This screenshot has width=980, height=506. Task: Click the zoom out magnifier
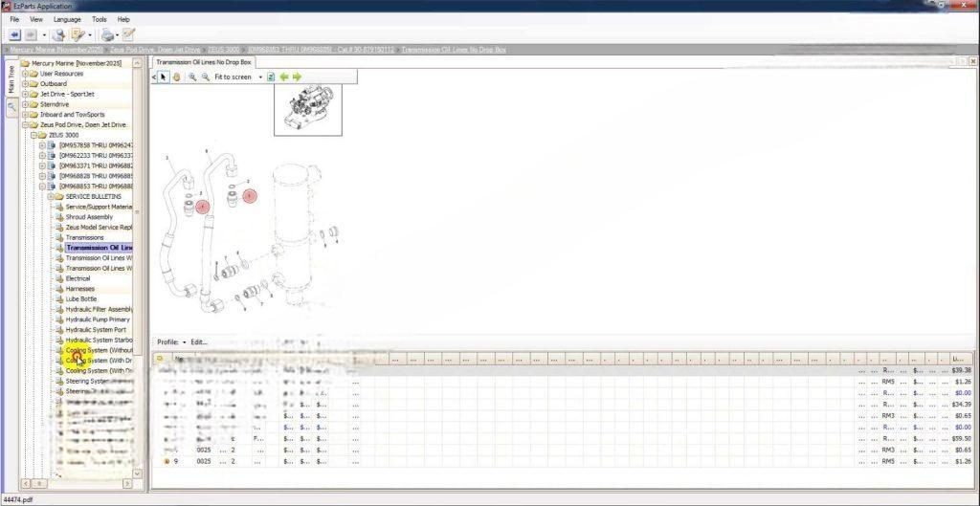click(x=205, y=77)
